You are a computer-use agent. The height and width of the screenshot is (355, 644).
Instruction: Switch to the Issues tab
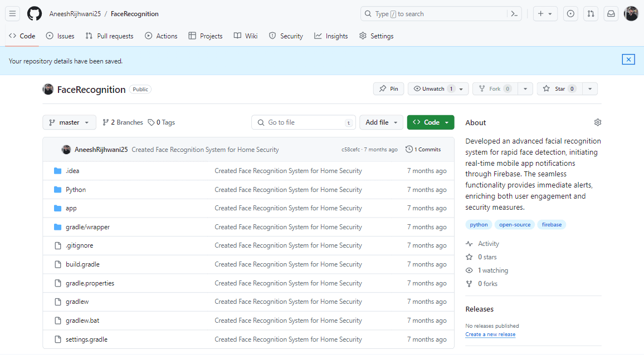(x=60, y=36)
